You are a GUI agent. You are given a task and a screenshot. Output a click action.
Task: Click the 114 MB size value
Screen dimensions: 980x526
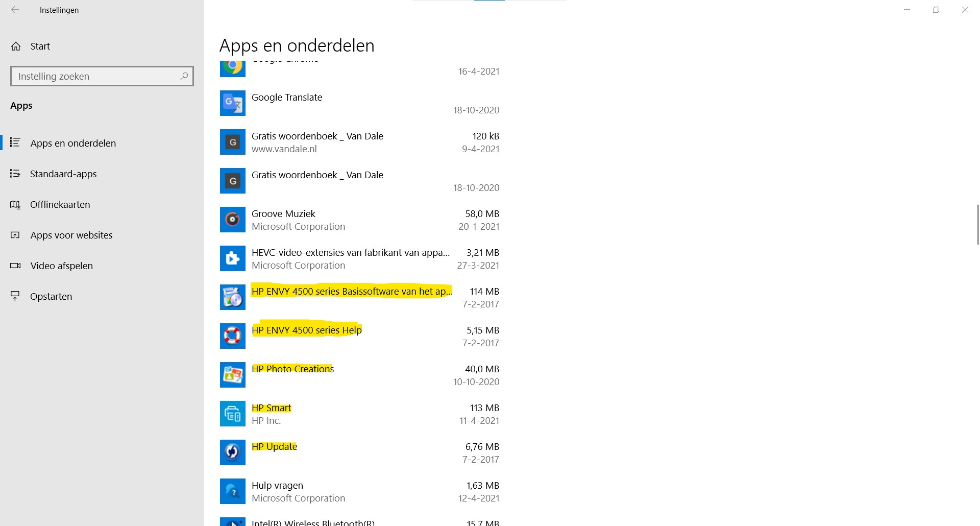tap(484, 292)
